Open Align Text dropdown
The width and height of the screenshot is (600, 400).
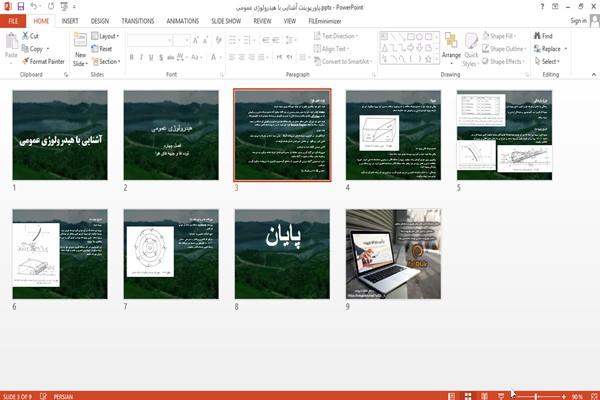pyautogui.click(x=331, y=49)
